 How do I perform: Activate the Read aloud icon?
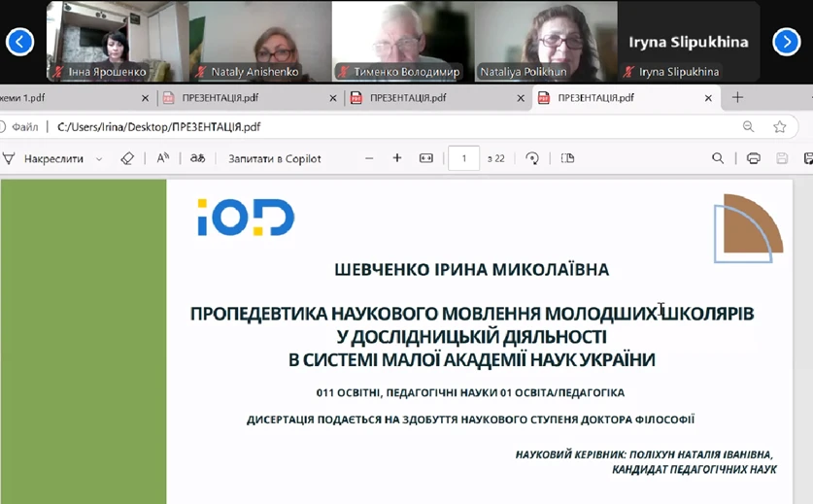tap(163, 158)
